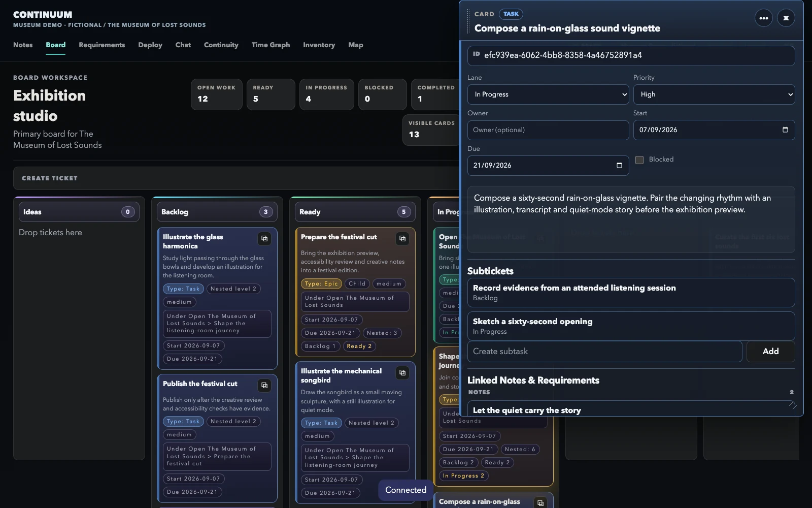Open the Deploy tab
The height and width of the screenshot is (508, 812).
click(x=150, y=45)
